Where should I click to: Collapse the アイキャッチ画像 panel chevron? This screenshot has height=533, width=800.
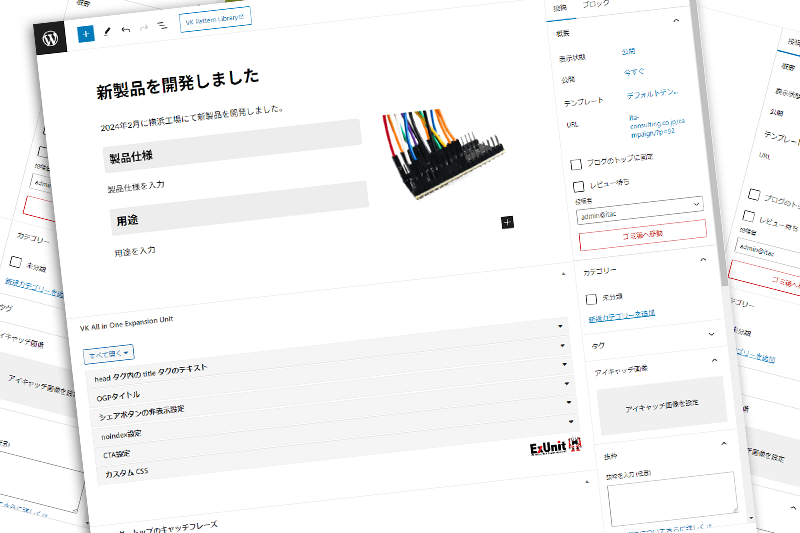tap(714, 361)
